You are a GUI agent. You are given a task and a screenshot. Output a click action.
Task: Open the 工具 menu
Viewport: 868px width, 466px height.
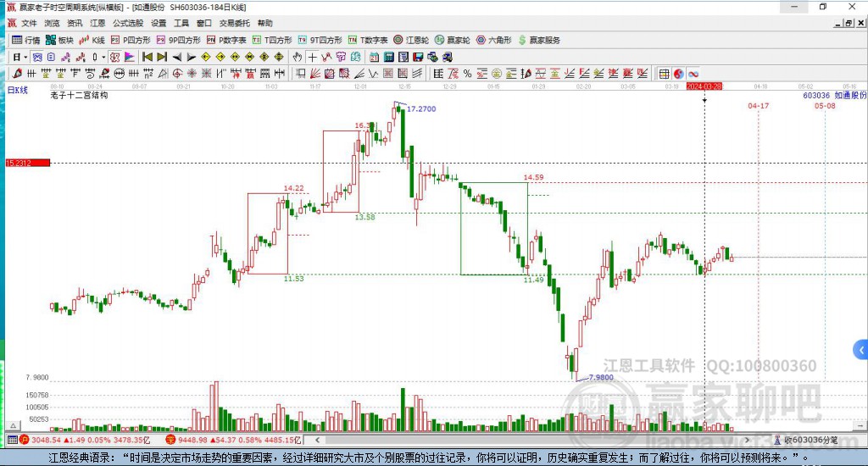tap(181, 23)
